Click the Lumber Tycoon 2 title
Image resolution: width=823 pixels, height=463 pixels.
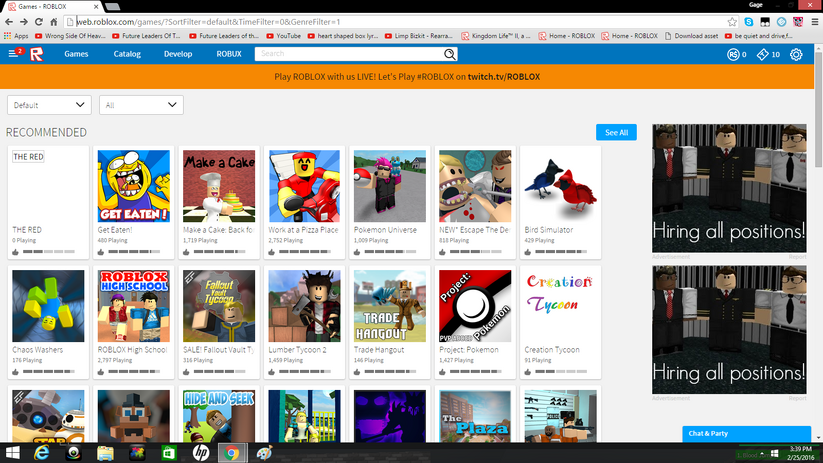(x=297, y=350)
